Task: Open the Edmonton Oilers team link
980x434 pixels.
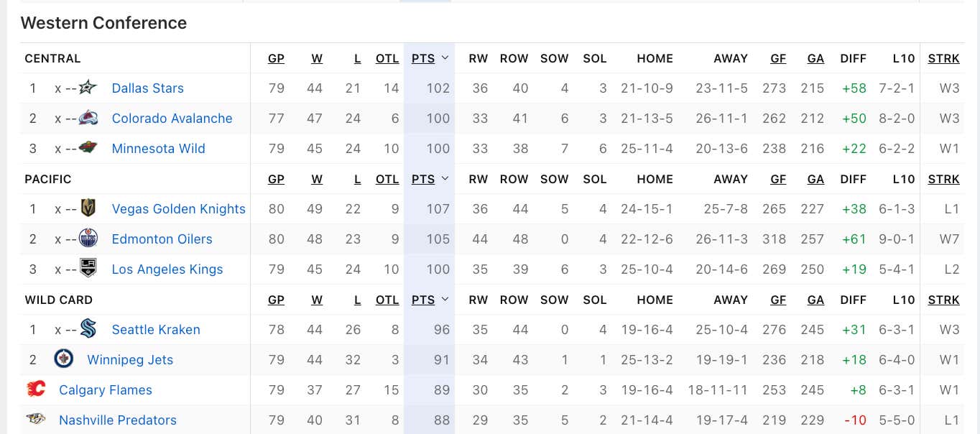Action: pyautogui.click(x=162, y=239)
